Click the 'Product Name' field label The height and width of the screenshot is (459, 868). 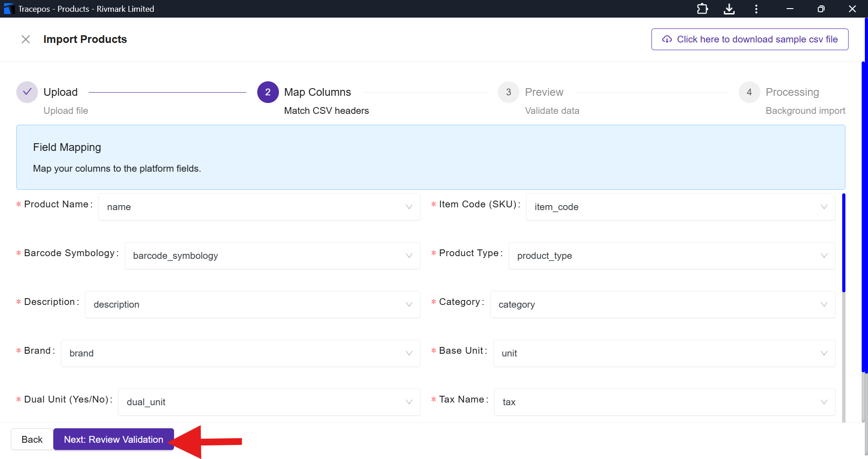[x=56, y=204]
